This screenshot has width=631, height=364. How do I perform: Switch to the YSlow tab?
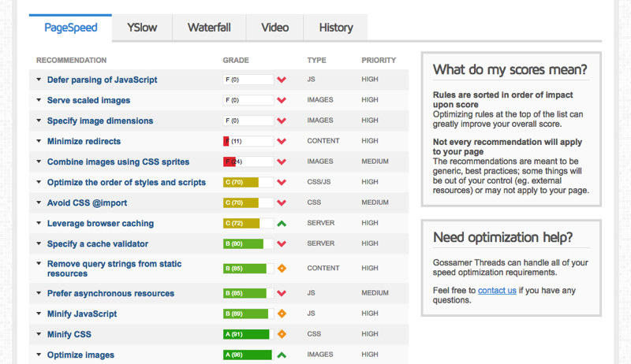point(142,28)
